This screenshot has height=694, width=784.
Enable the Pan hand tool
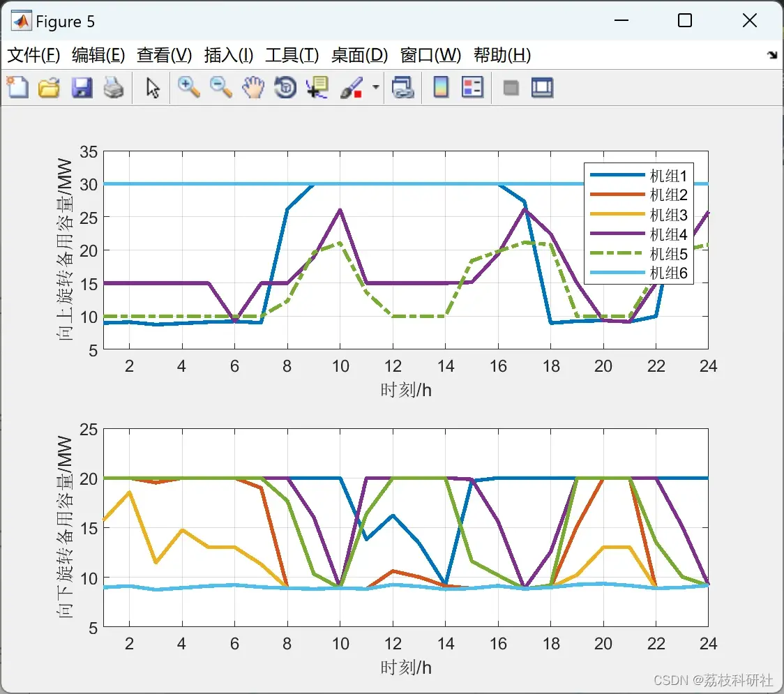click(x=253, y=87)
